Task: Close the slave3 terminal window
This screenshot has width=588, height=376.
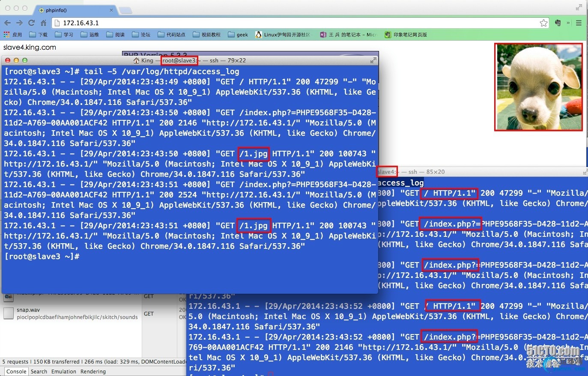Action: 8,60
